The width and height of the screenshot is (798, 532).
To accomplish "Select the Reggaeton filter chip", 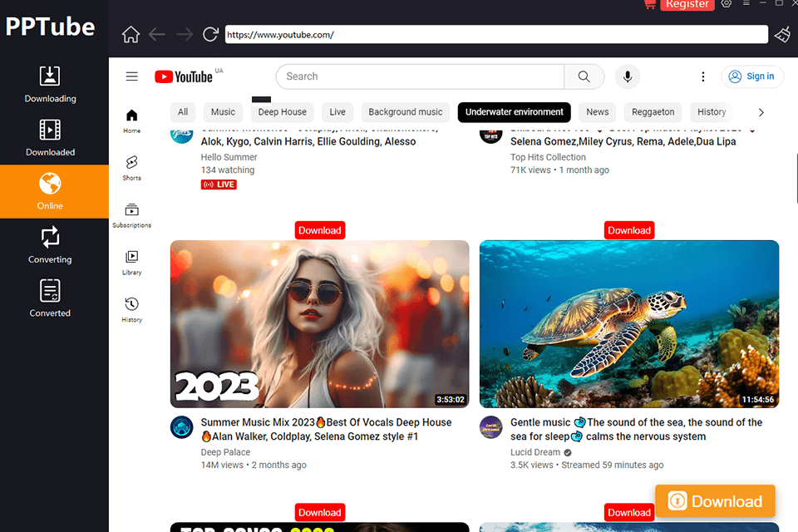I will [x=653, y=112].
